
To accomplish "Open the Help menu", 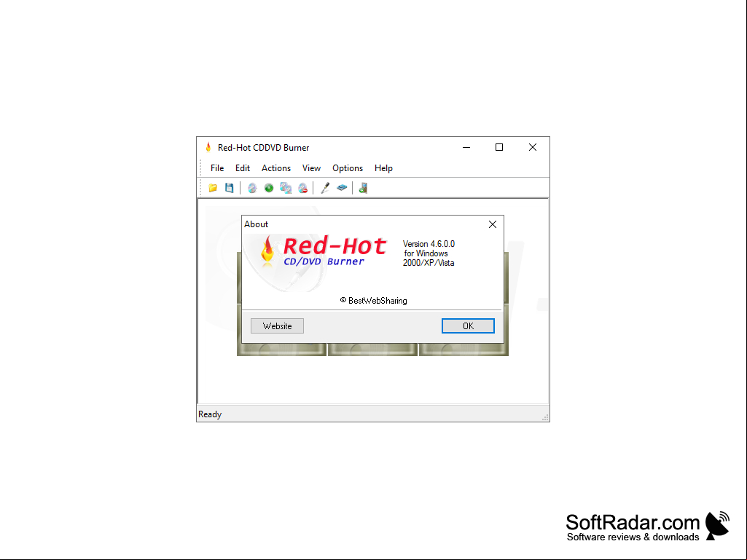I will [383, 168].
